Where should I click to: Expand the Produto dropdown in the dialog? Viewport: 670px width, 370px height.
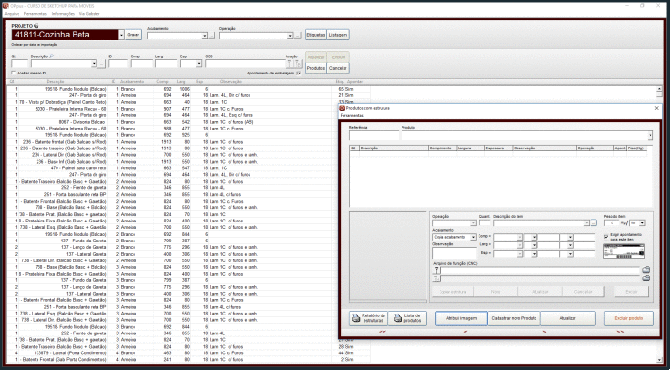coord(650,135)
